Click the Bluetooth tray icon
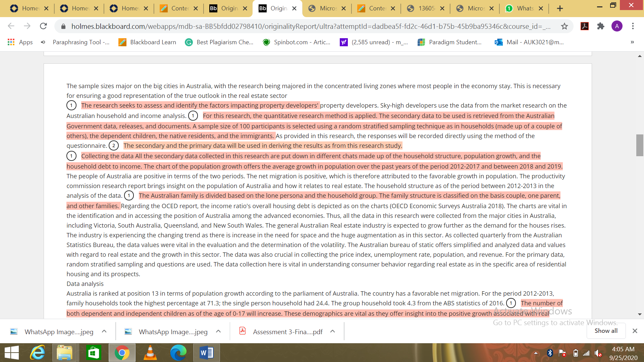Viewport: 644px width, 362px height. pos(550,353)
